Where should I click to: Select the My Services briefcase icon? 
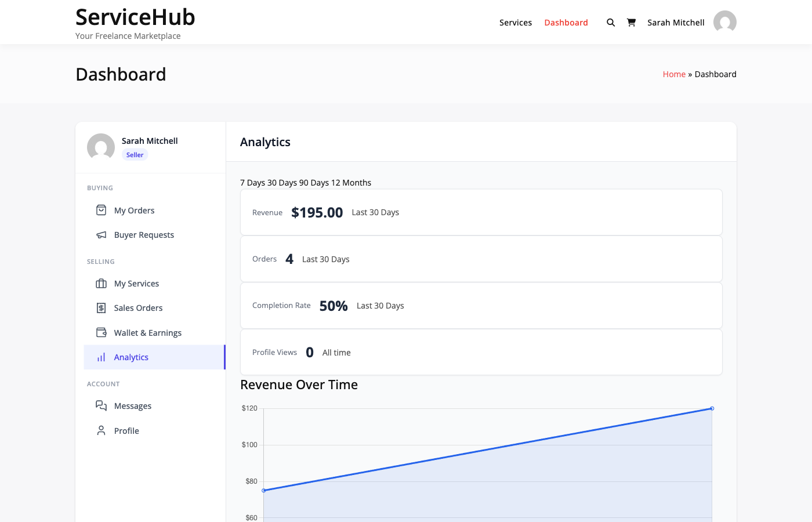101,283
